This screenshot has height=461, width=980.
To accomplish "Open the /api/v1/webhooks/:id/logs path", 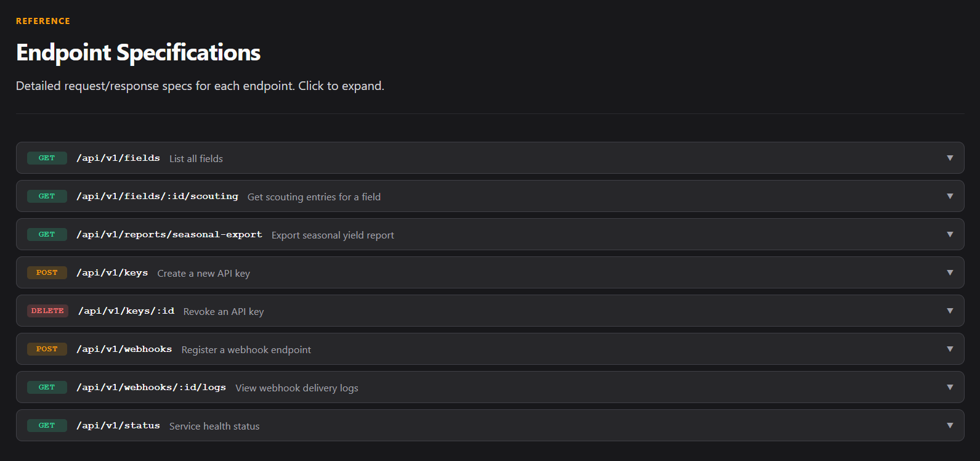I will pos(151,388).
